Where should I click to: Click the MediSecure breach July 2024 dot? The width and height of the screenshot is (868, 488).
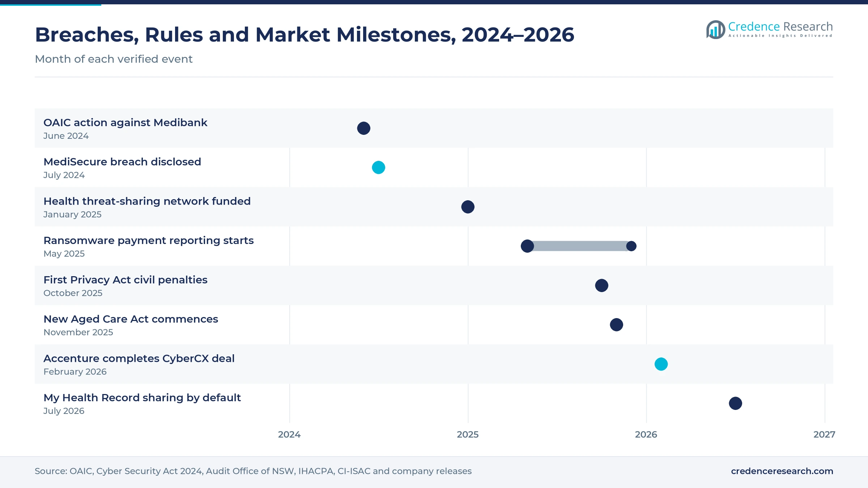point(378,167)
